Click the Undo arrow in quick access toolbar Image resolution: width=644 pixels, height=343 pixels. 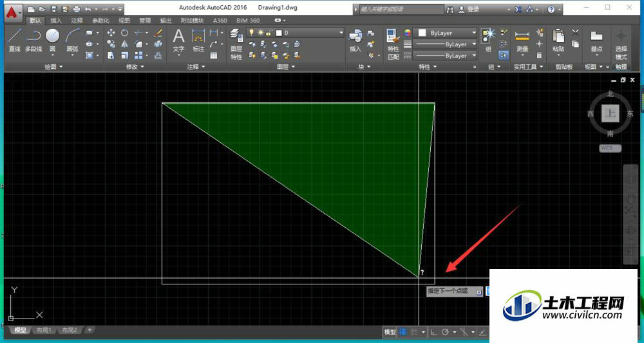click(x=88, y=9)
